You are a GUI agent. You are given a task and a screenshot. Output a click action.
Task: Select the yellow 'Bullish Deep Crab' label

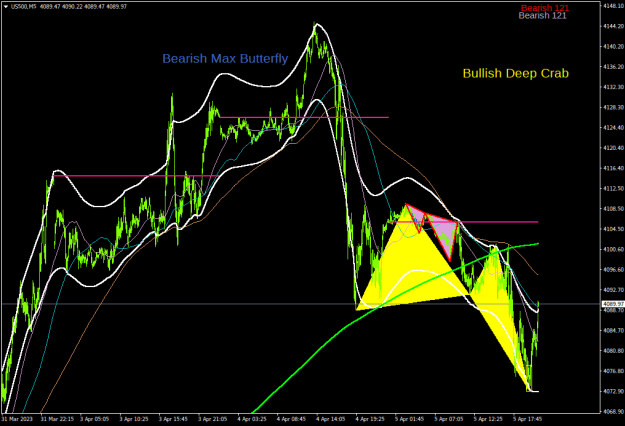[x=515, y=73]
